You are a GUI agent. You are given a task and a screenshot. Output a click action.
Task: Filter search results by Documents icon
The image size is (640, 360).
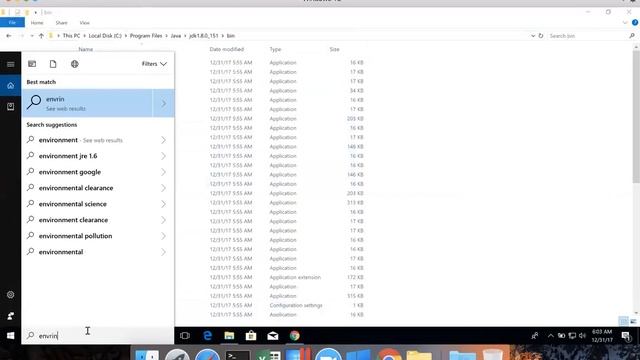pos(53,64)
